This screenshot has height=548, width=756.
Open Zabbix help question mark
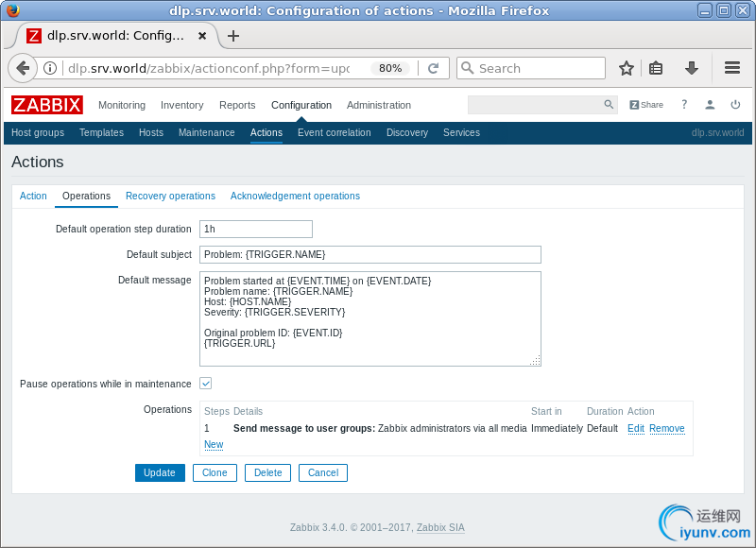click(684, 104)
